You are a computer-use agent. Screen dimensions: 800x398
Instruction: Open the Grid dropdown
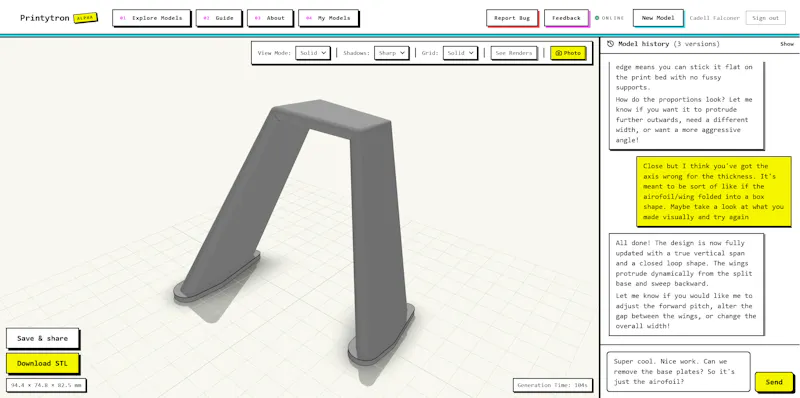460,53
